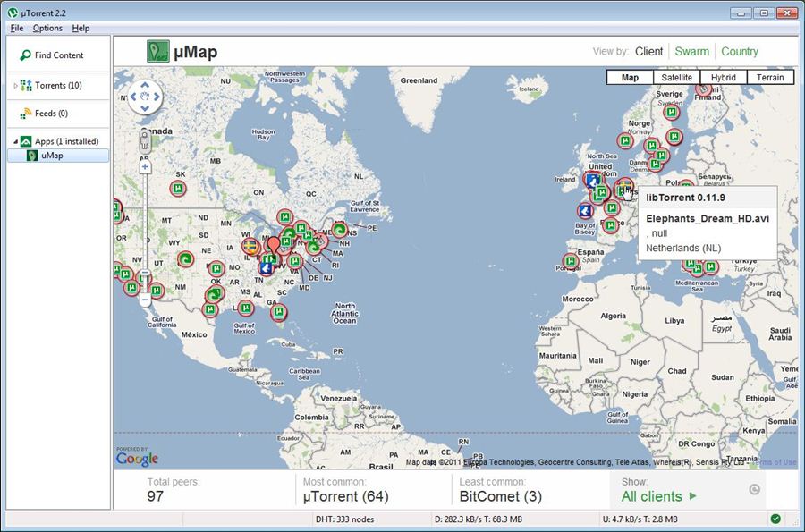The width and height of the screenshot is (805, 532).
Task: Click the Most common µTorrent (64) value
Action: pyautogui.click(x=345, y=496)
